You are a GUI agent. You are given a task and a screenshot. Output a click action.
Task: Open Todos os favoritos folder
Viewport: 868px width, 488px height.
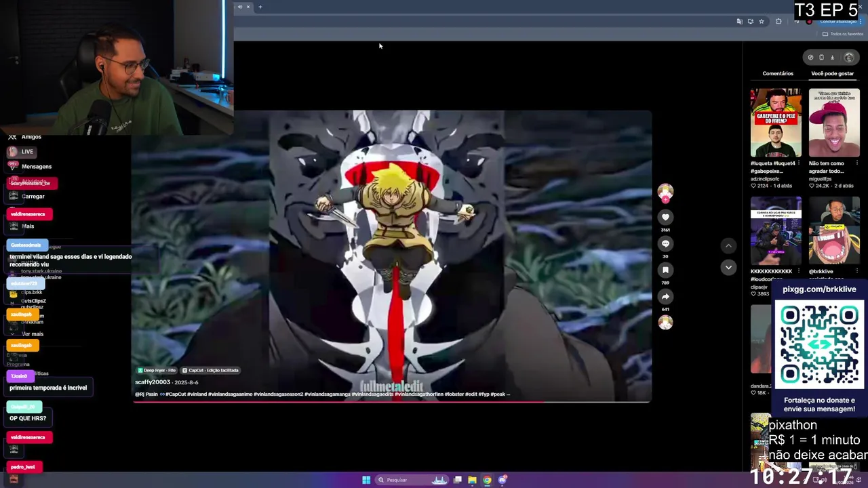(843, 34)
